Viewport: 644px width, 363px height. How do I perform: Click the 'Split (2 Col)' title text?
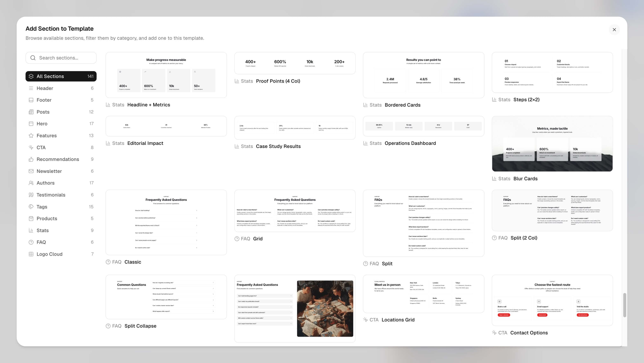[x=524, y=238]
